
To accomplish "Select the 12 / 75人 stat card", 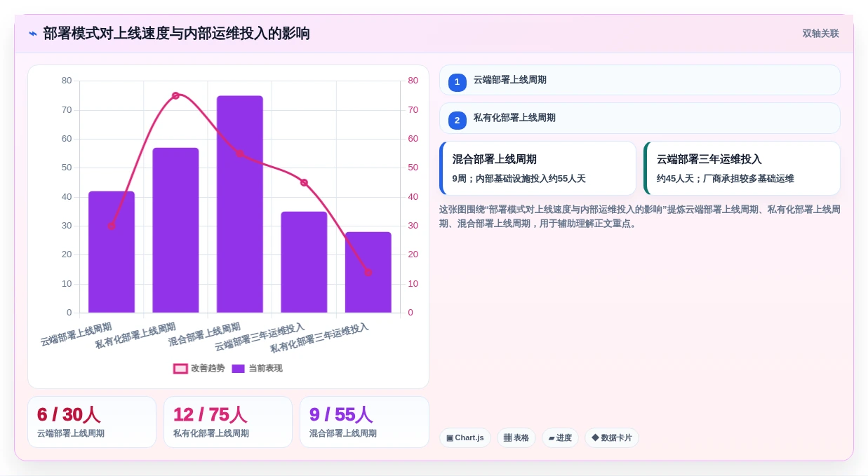I will pyautogui.click(x=228, y=422).
